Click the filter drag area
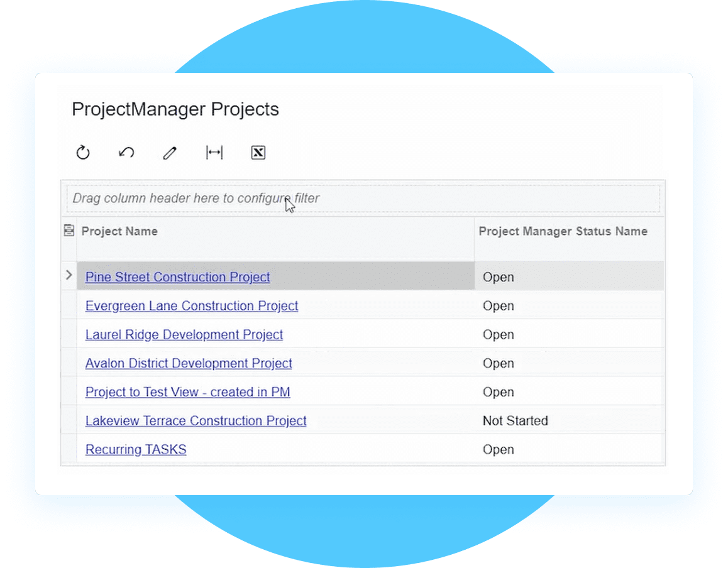Image resolution: width=728 pixels, height=568 pixels. tap(363, 199)
